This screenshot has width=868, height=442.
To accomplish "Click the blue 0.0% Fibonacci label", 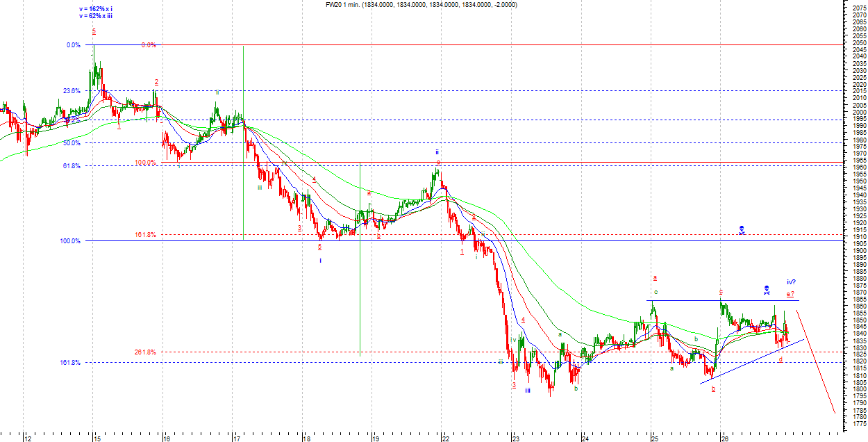I will pos(74,45).
